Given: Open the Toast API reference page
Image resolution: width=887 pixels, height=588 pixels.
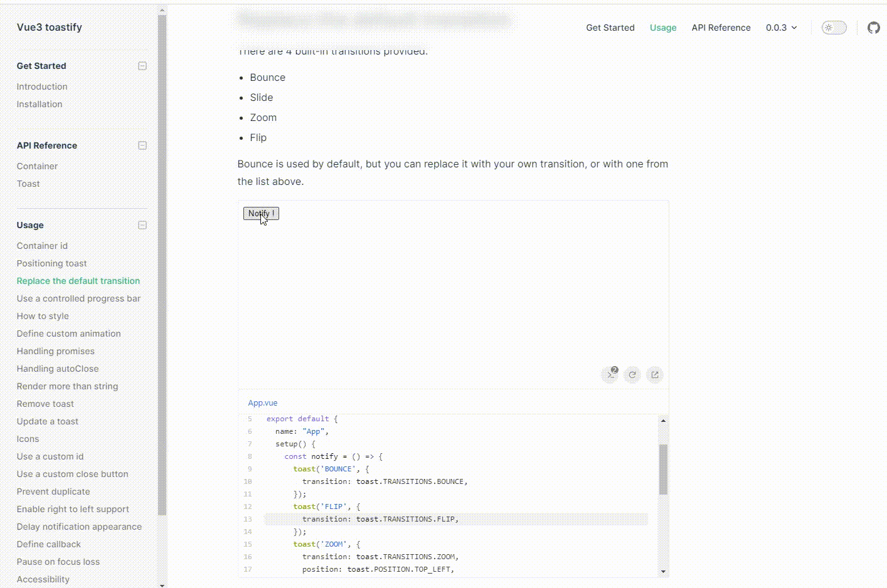Looking at the screenshot, I should (x=28, y=183).
